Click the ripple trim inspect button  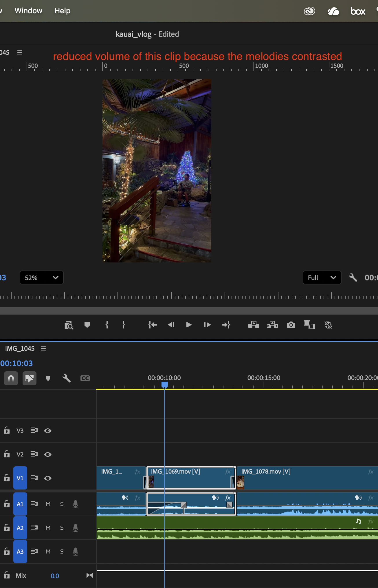(69, 325)
